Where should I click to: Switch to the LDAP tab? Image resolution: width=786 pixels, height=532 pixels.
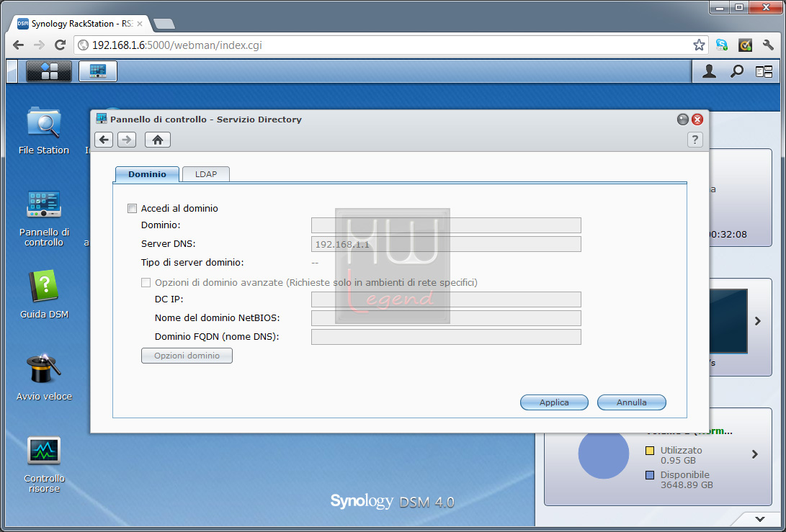coord(206,173)
